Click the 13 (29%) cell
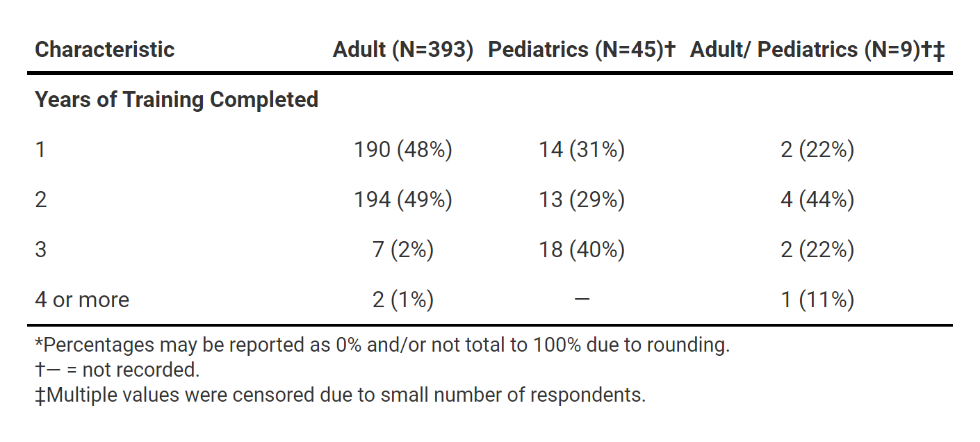This screenshot has height=442, width=980. click(582, 199)
